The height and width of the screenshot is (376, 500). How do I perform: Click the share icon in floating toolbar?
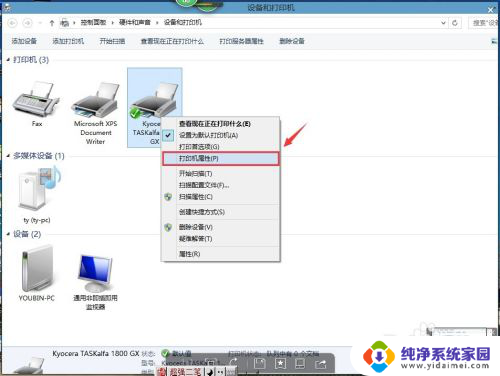321,364
